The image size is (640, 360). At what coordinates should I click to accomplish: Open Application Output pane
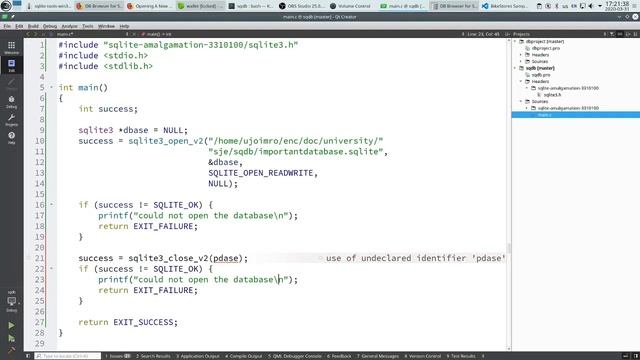(198, 356)
